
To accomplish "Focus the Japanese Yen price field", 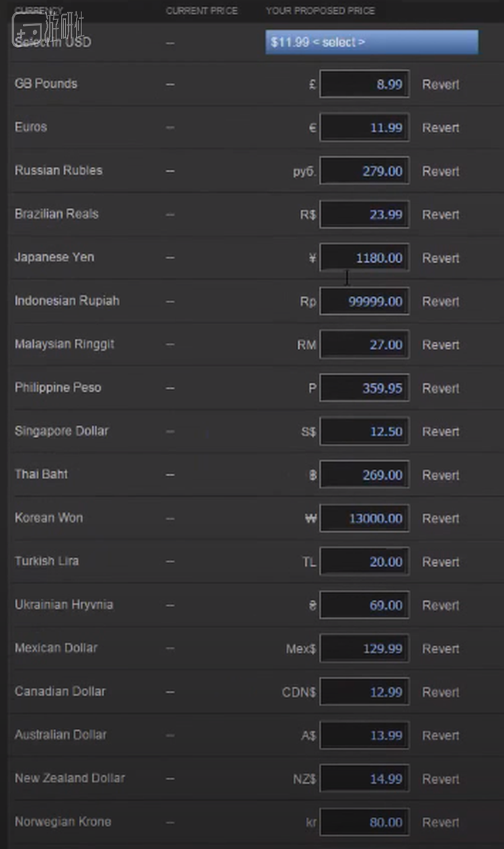I will [x=364, y=258].
